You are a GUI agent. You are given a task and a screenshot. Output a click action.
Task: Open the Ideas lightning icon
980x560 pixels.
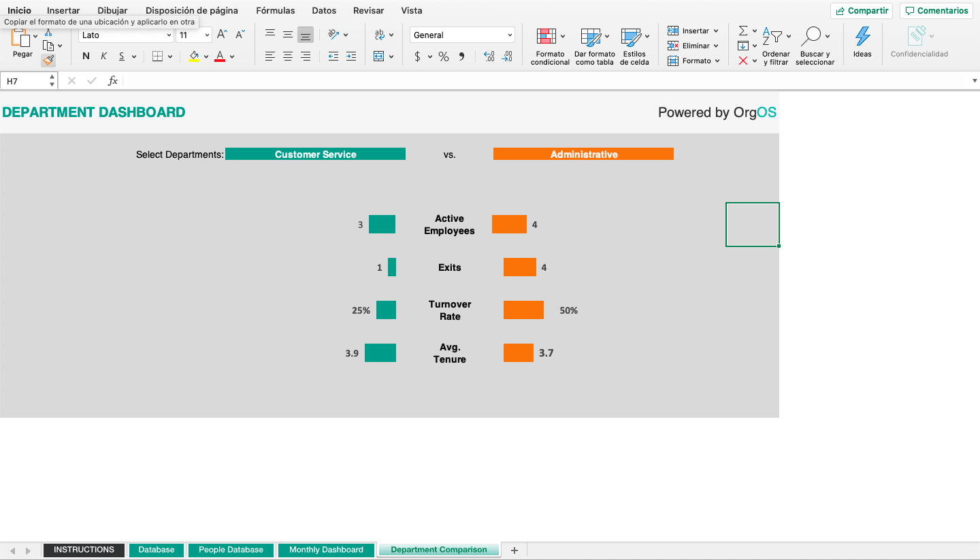pyautogui.click(x=862, y=42)
